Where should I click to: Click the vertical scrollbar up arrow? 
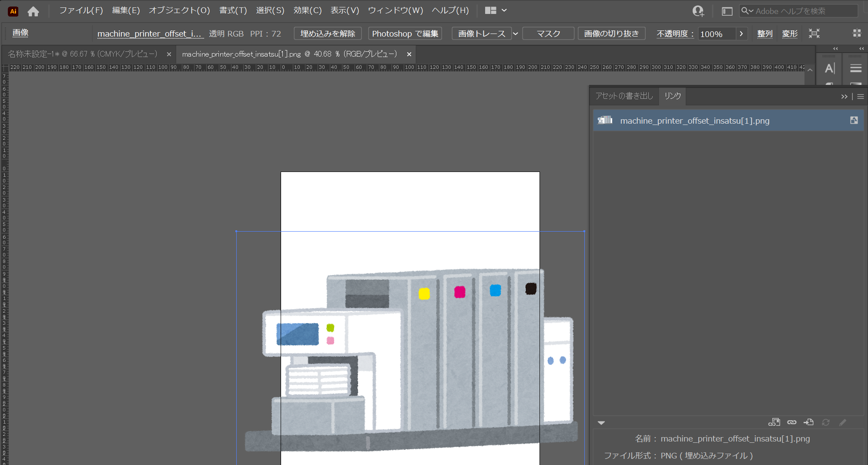point(810,70)
